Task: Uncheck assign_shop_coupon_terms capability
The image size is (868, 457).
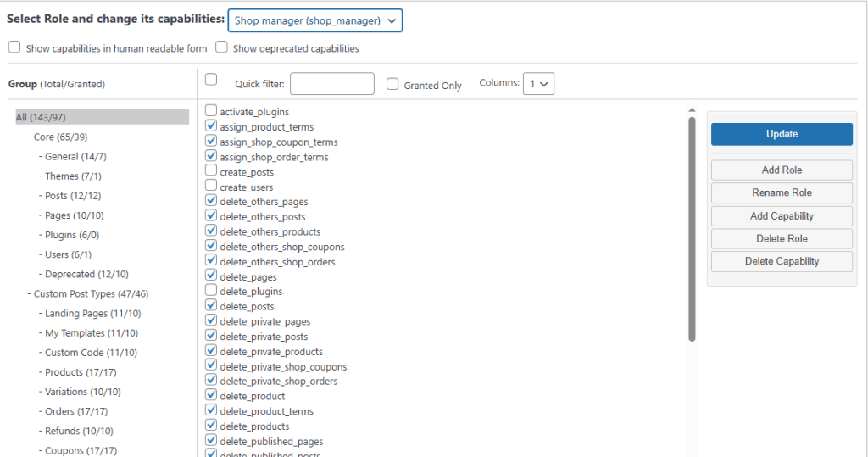Action: point(211,140)
